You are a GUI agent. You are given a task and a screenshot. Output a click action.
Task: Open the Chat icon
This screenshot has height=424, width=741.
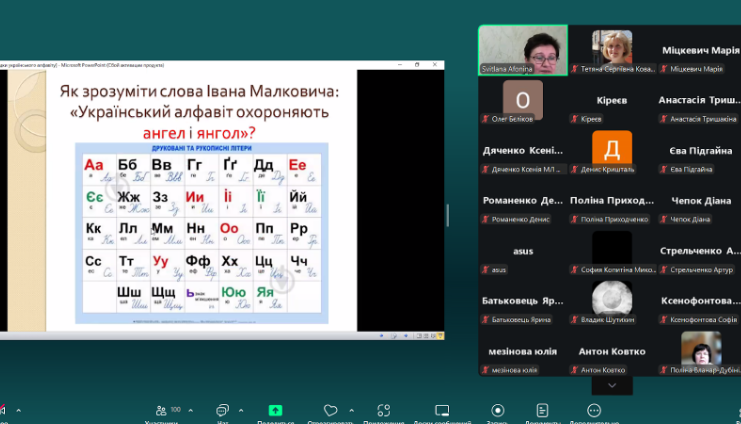click(221, 410)
